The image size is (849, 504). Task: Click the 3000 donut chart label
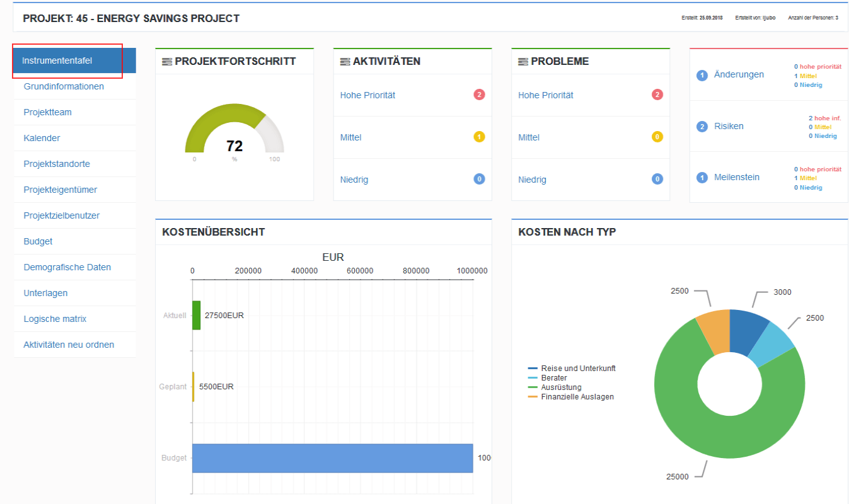[783, 292]
